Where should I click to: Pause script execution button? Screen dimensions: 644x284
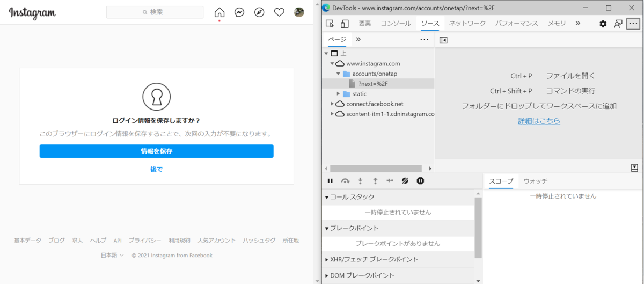pyautogui.click(x=330, y=181)
